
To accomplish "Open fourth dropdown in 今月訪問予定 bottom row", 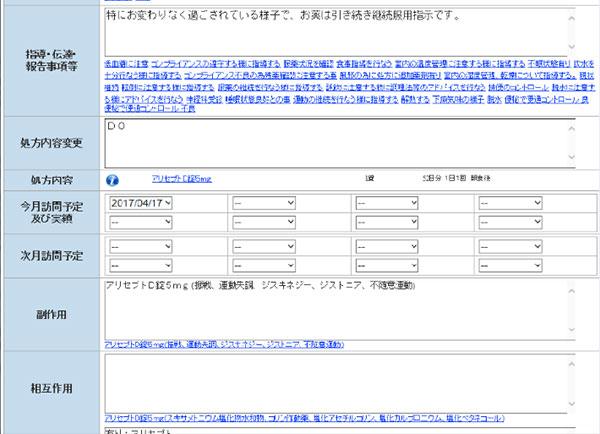I will click(510, 222).
